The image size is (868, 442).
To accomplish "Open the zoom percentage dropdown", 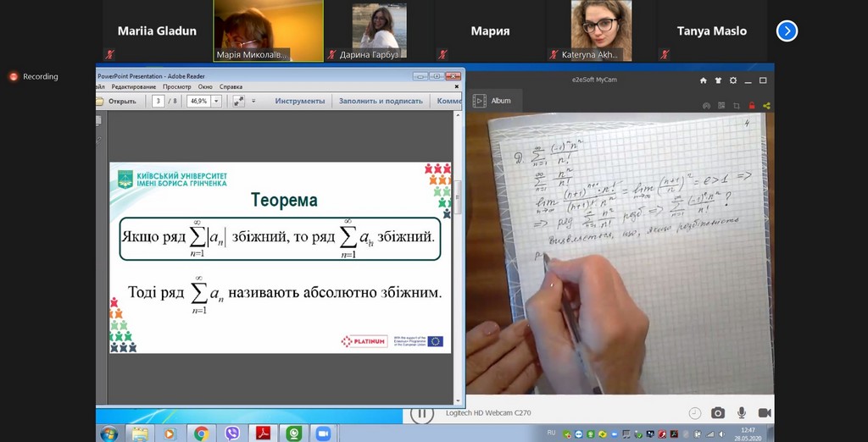I will (216, 101).
